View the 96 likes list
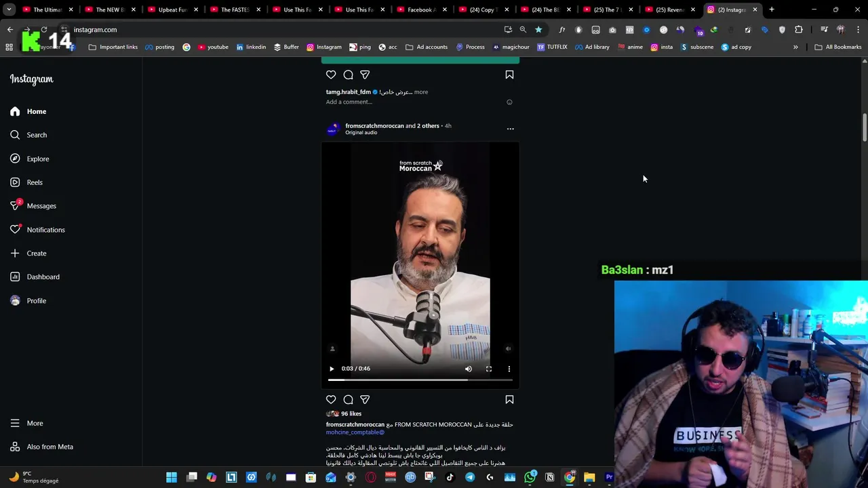The image size is (868, 488). [351, 413]
